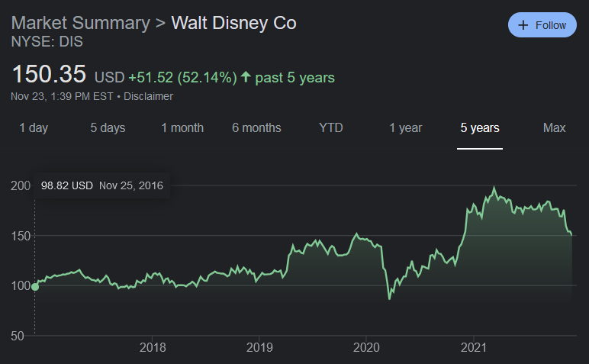This screenshot has width=589, height=364.
Task: Open the Market Summary breadcrumb
Action: 81,23
